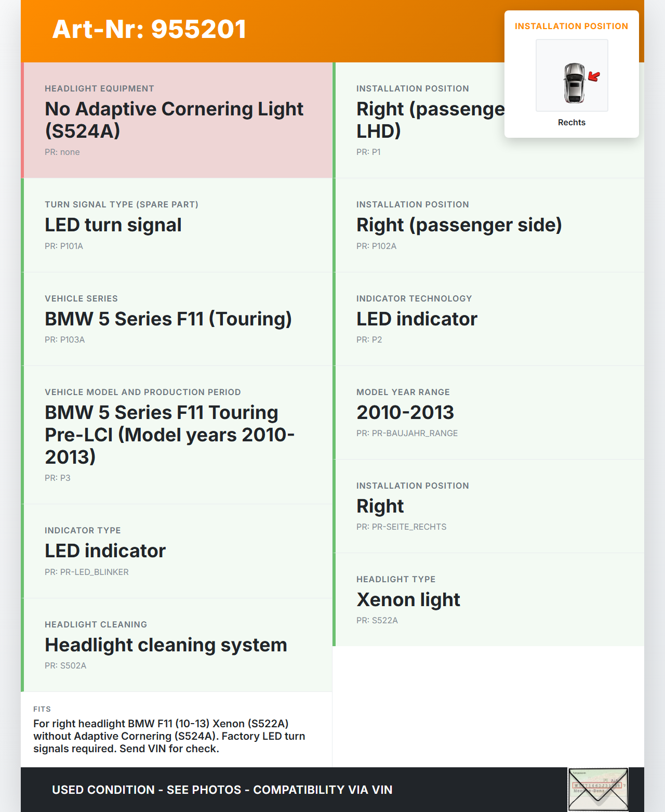
Task: Click the VIN envelope icon in footer
Action: 598,789
